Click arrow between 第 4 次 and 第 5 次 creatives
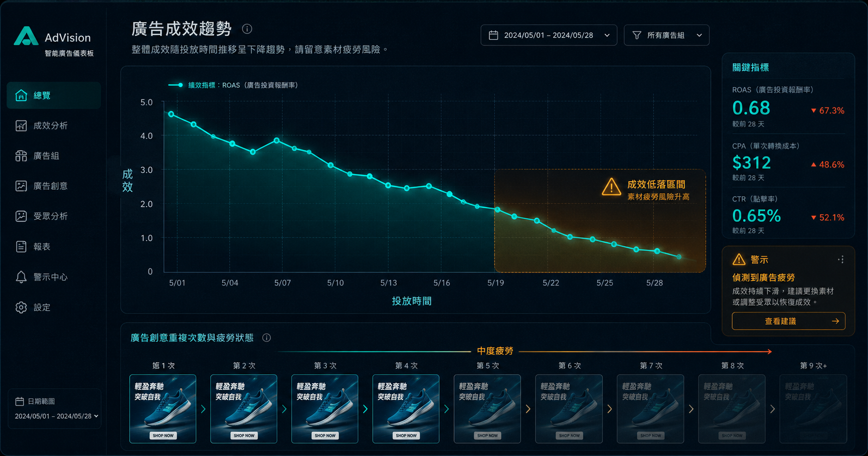 (446, 409)
